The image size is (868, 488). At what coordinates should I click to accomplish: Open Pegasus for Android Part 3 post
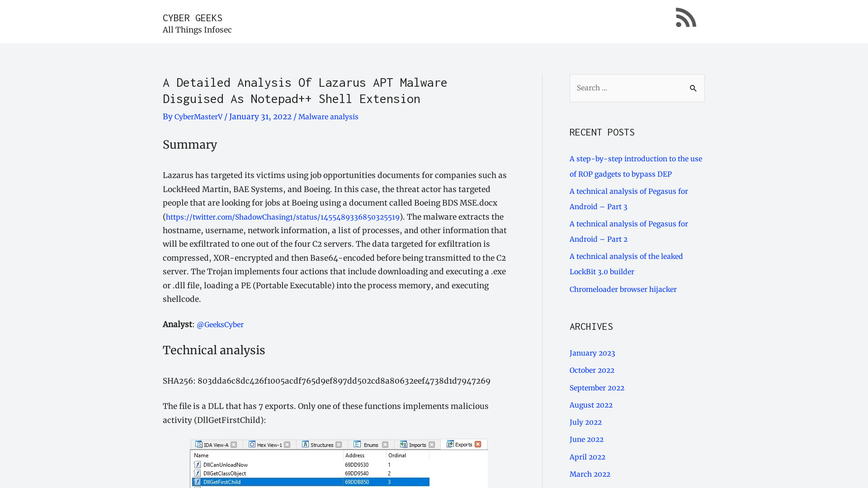tap(629, 199)
